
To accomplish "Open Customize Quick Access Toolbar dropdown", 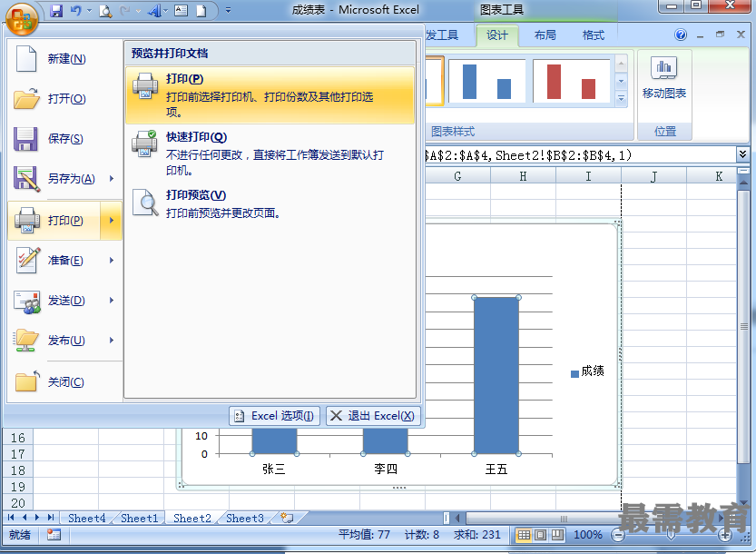I will 228,11.
